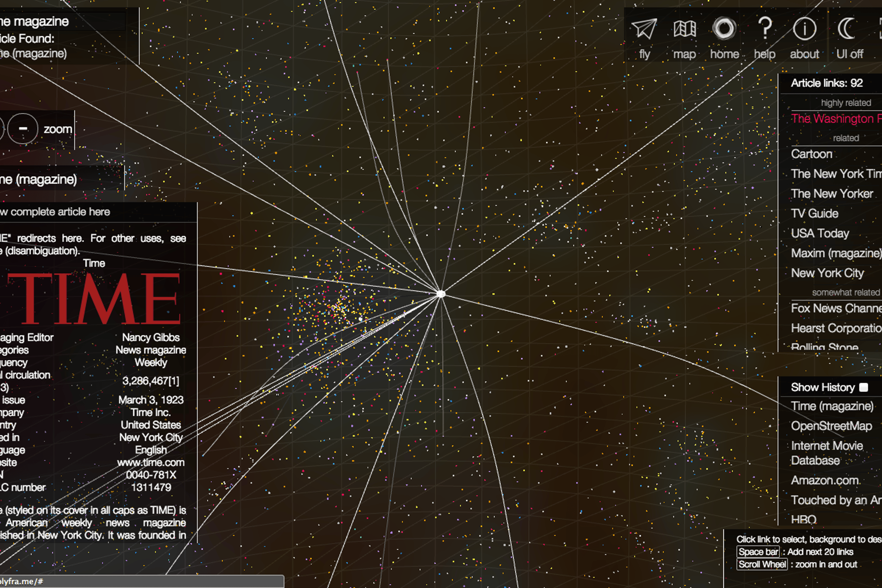Select The New York Times link
Viewport: 882px width, 588px height.
836,174
